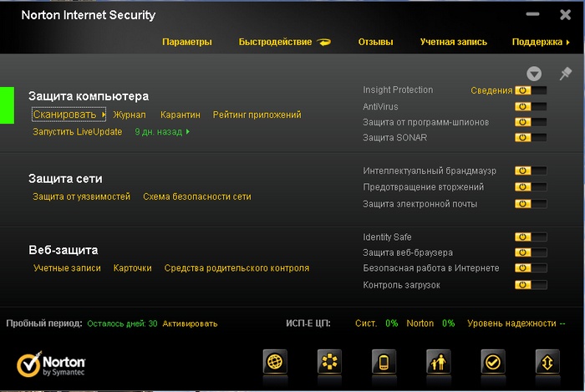The height and width of the screenshot is (392, 585).
Task: Click the up-down arrows icon
Action: tap(547, 362)
